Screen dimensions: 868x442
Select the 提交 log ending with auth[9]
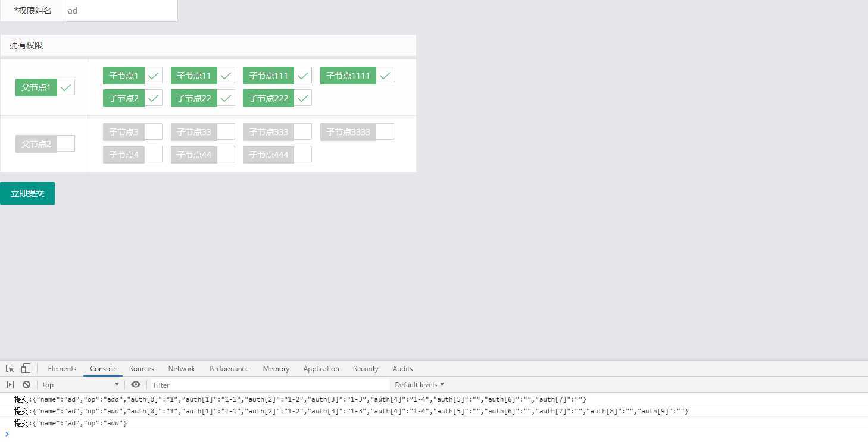(x=434, y=411)
